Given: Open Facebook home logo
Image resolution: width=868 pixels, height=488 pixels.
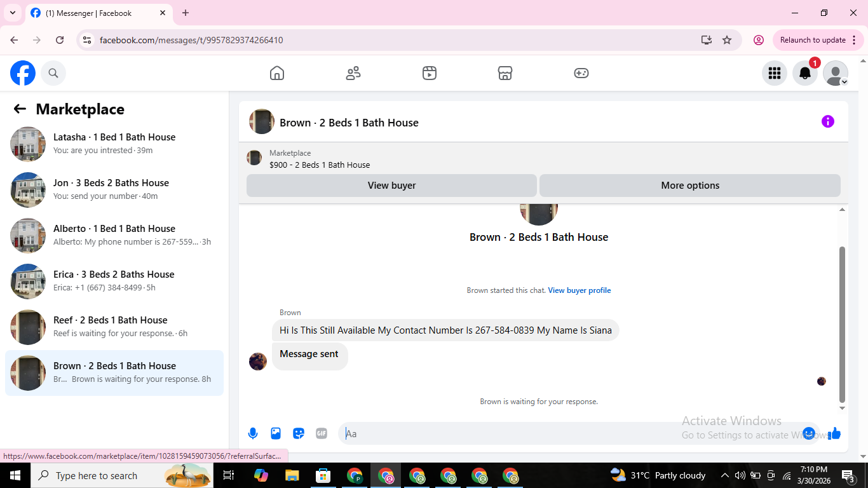Looking at the screenshot, I should 23,73.
